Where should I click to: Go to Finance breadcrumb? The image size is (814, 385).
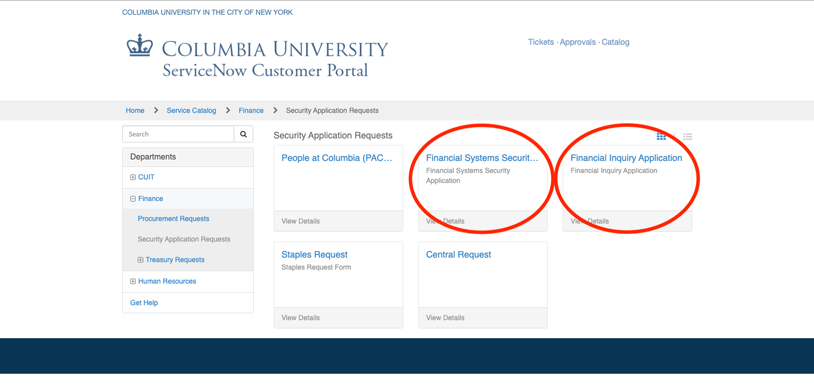251,111
